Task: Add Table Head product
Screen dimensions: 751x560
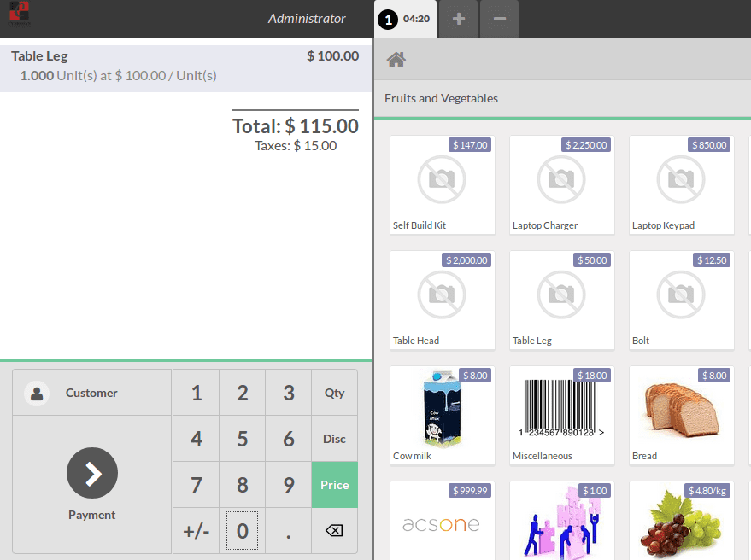Action: [x=442, y=300]
